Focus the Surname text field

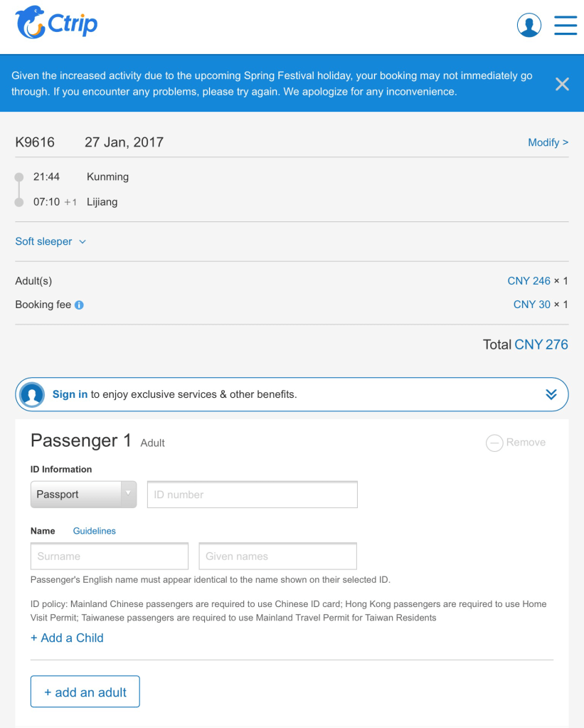[x=109, y=556]
